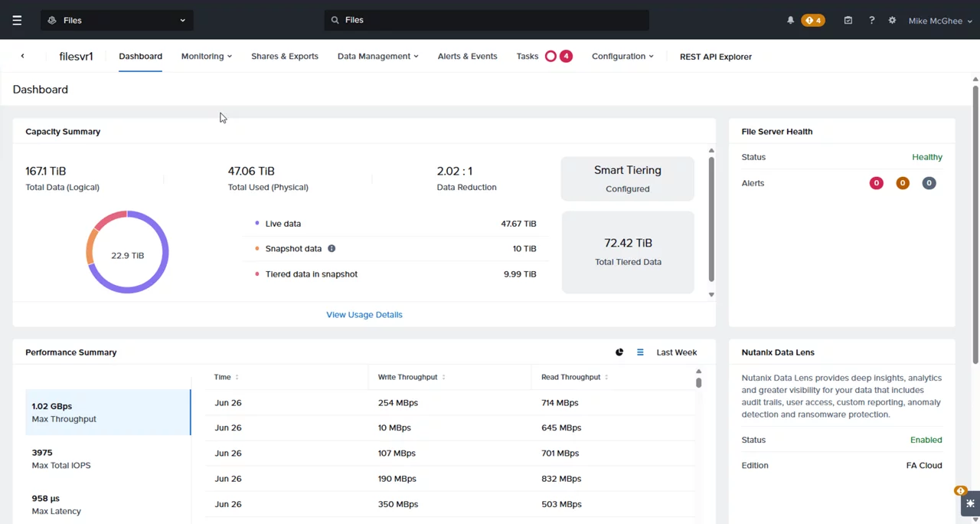
Task: Click the red Tasks alert badge
Action: click(565, 55)
